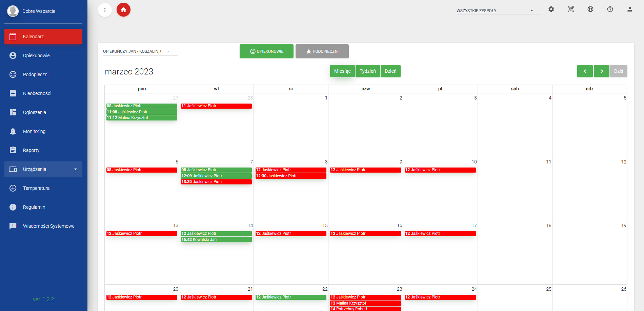Open 15:42 Kowalski Jan event
Image resolution: width=644 pixels, height=311 pixels.
tap(216, 240)
